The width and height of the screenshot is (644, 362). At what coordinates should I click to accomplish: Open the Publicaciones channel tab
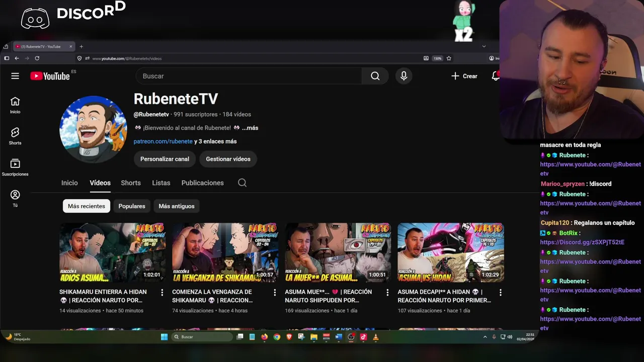coord(202,183)
